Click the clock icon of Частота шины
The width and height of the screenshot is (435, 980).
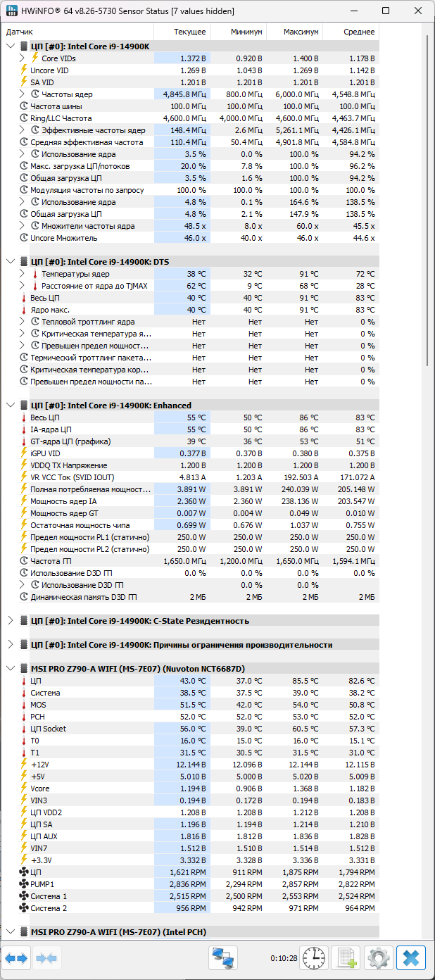point(23,106)
